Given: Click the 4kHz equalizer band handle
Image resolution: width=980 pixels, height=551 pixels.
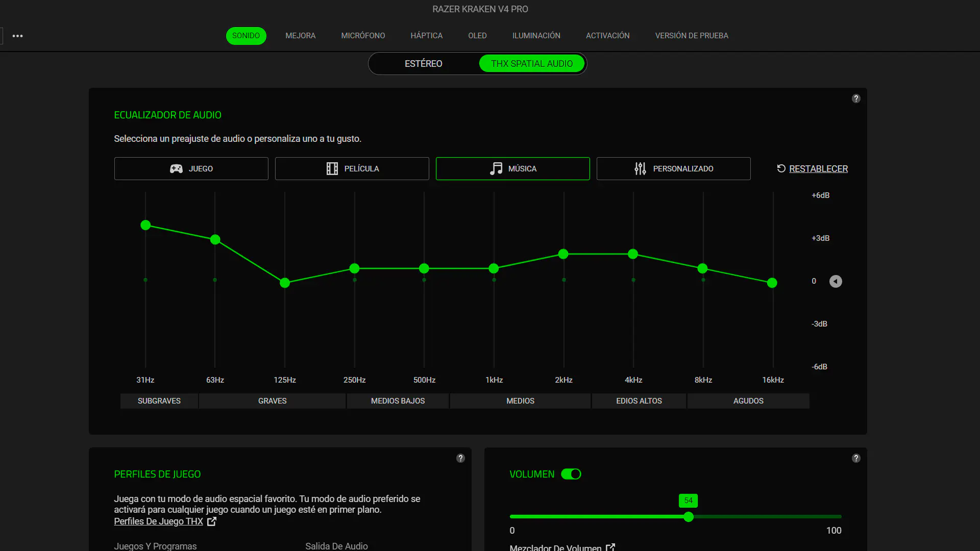Looking at the screenshot, I should 633,254.
